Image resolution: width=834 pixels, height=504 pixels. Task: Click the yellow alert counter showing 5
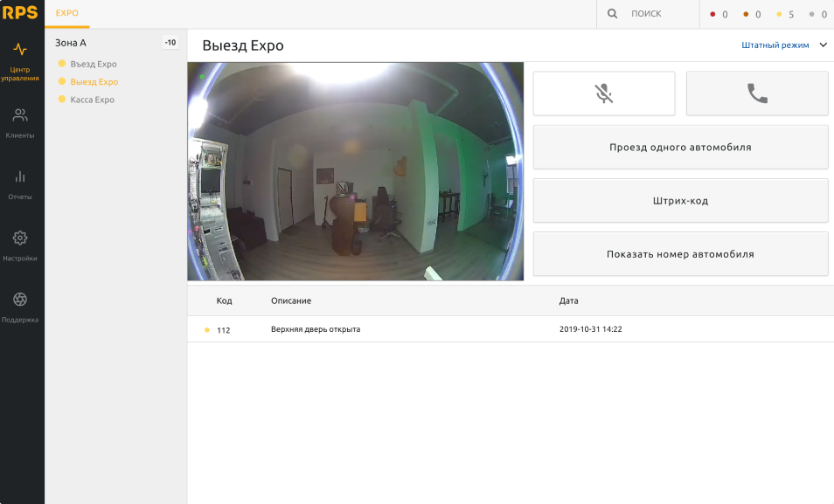785,15
